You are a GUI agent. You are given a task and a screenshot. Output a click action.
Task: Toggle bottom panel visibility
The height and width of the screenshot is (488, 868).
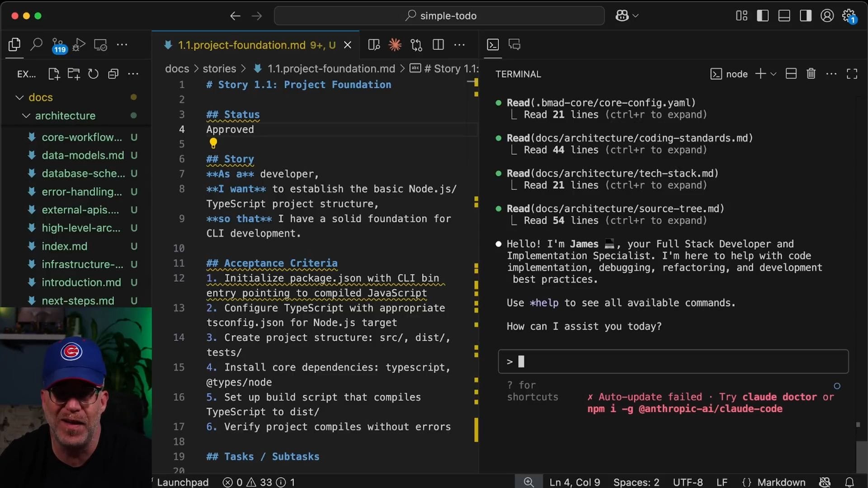(784, 16)
